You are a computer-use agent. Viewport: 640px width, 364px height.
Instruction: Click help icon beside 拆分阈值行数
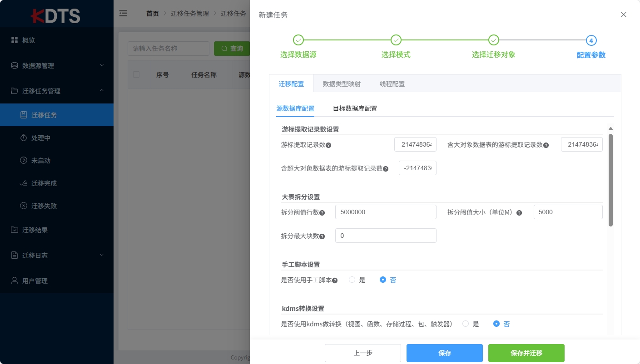(x=322, y=213)
